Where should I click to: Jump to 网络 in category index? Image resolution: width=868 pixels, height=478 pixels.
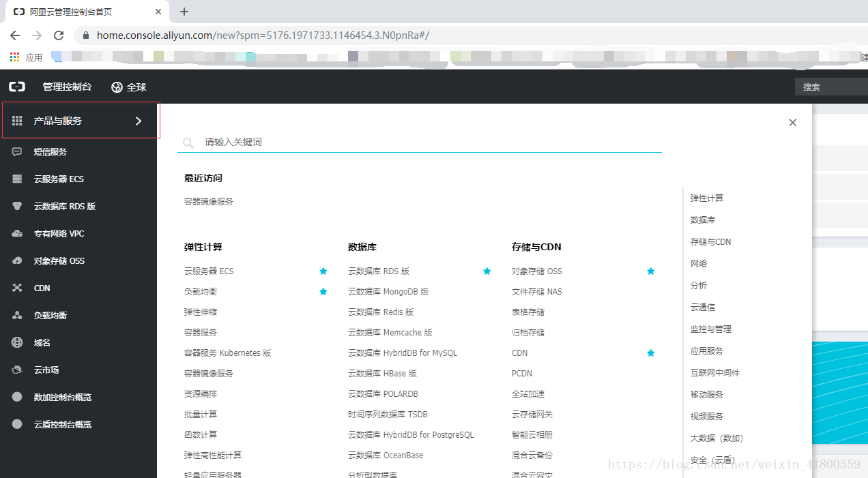(699, 264)
